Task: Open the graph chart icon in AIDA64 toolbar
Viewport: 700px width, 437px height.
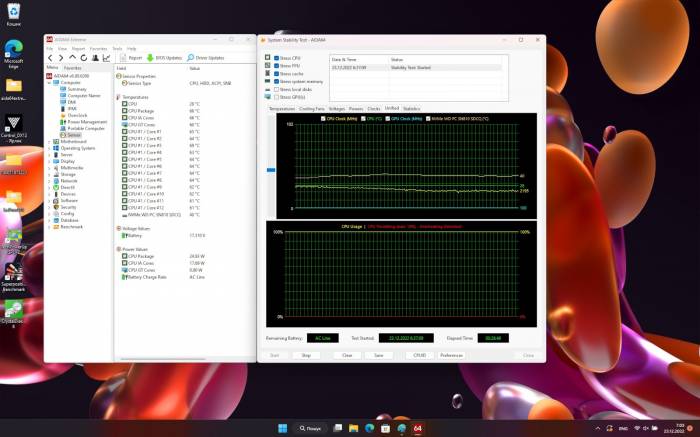Action: pyautogui.click(x=107, y=58)
